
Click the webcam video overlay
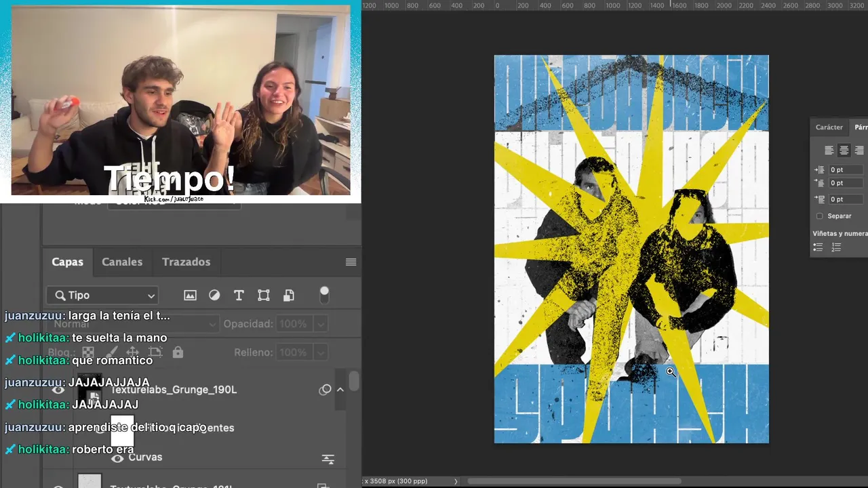pos(180,100)
